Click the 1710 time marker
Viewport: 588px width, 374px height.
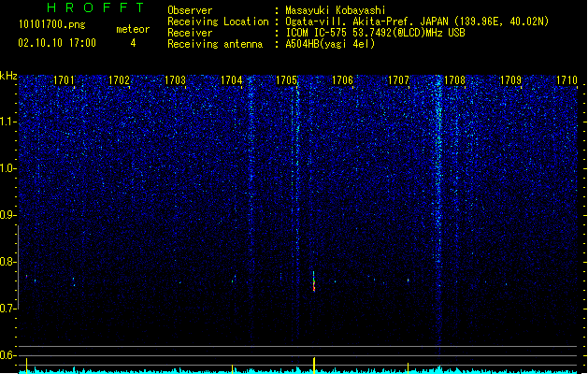coord(566,80)
